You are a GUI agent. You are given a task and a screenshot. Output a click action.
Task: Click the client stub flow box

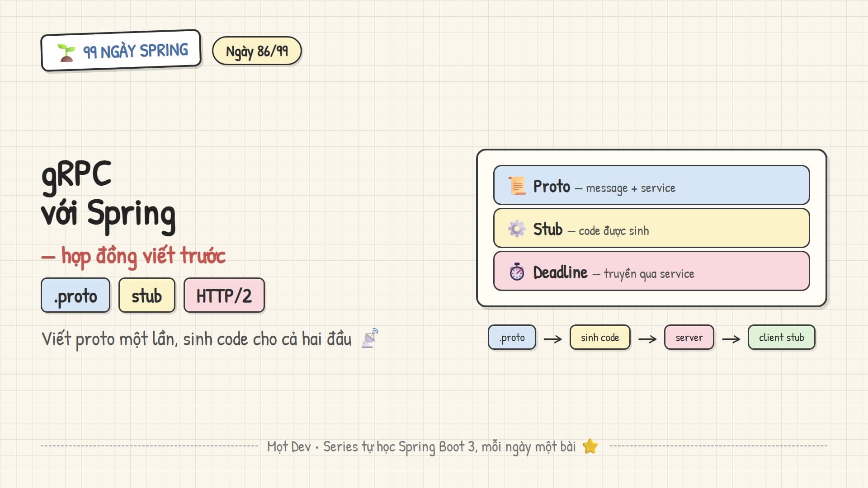[781, 338]
